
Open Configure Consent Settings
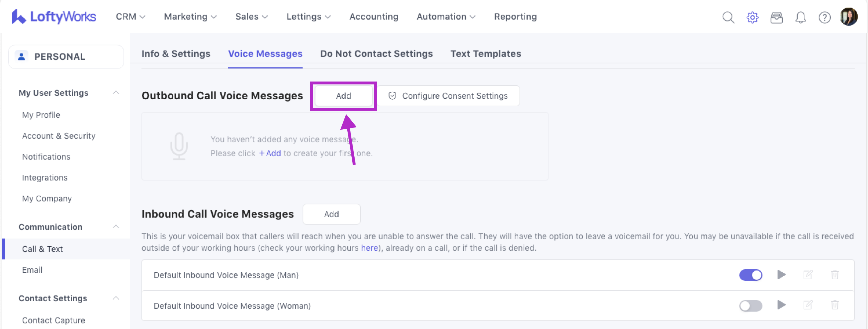(448, 96)
